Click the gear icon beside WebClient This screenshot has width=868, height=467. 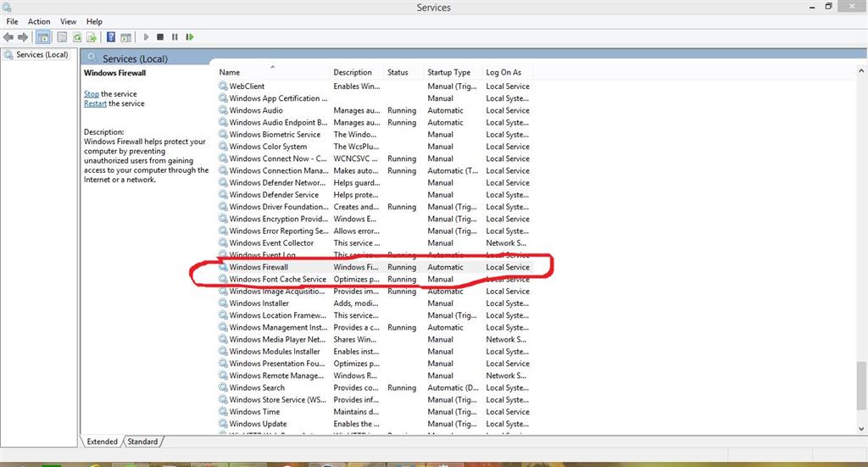tap(223, 86)
